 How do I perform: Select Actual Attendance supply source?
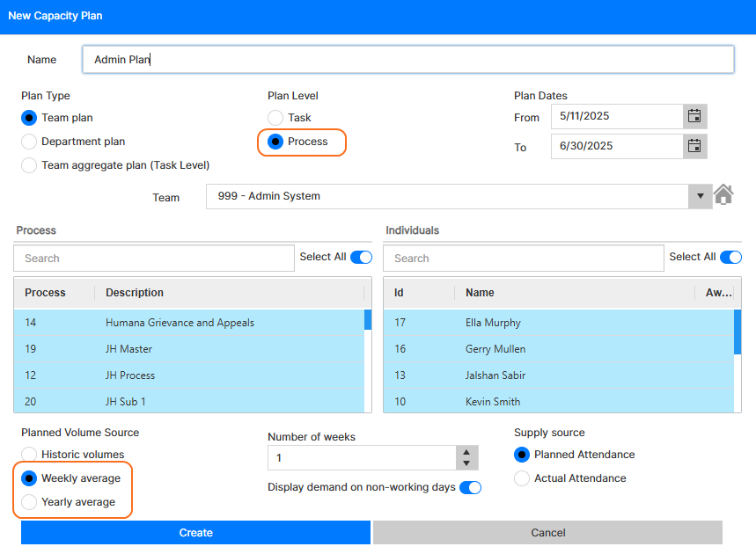click(522, 478)
